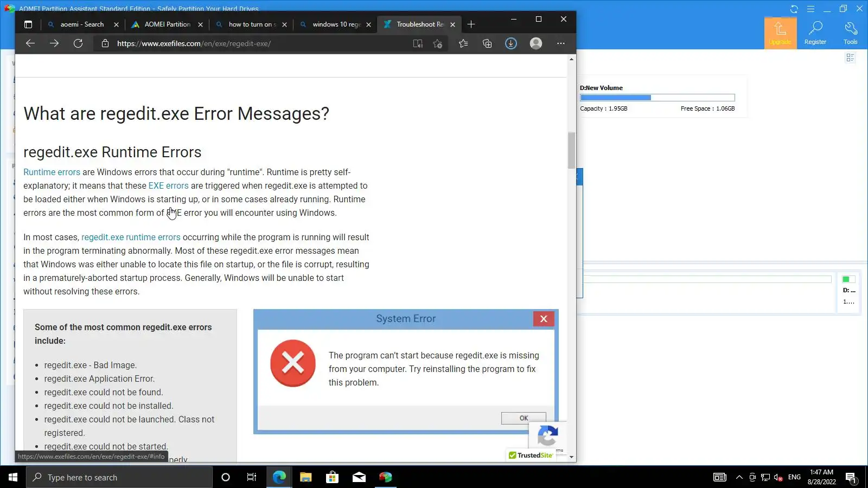The height and width of the screenshot is (488, 868).
Task: Add this page to favorites
Action: (x=438, y=43)
